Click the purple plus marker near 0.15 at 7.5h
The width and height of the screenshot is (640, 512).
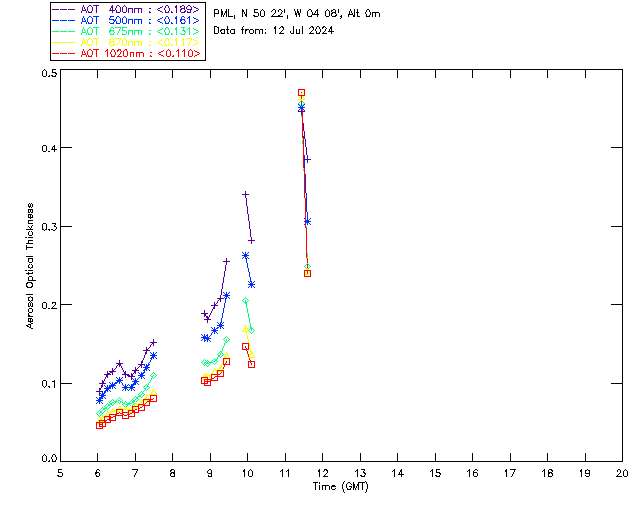pyautogui.click(x=153, y=343)
